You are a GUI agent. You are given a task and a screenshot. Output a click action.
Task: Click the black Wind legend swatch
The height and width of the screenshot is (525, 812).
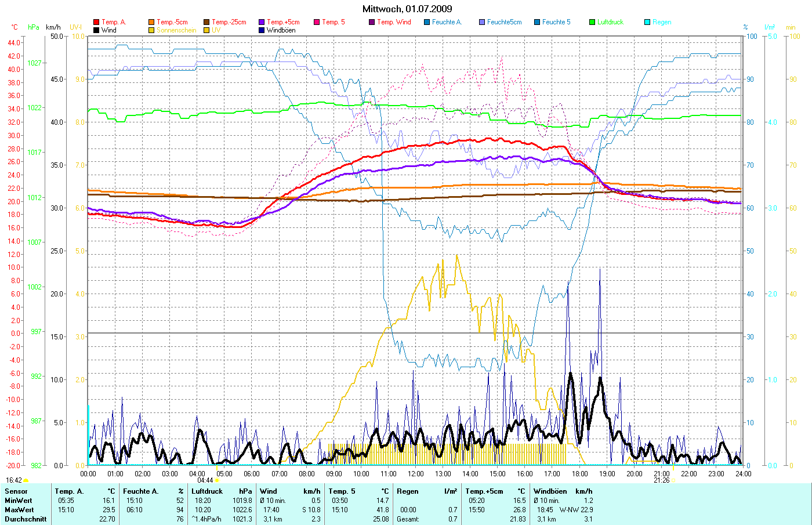(x=96, y=30)
